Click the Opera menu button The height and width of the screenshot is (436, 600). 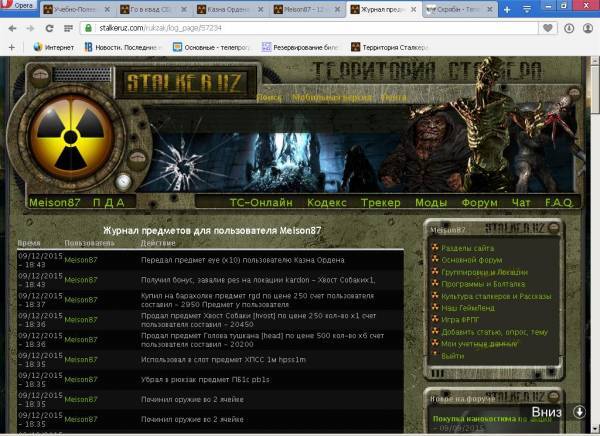pyautogui.click(x=19, y=8)
